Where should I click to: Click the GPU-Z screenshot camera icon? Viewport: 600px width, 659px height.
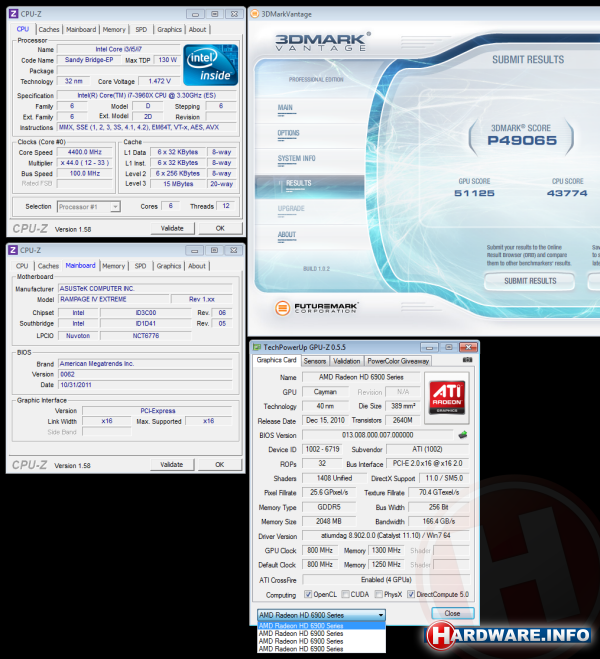[x=467, y=360]
